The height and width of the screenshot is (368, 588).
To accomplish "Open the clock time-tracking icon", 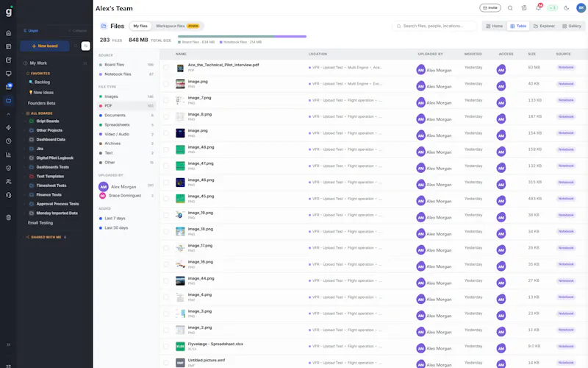I will click(8, 141).
